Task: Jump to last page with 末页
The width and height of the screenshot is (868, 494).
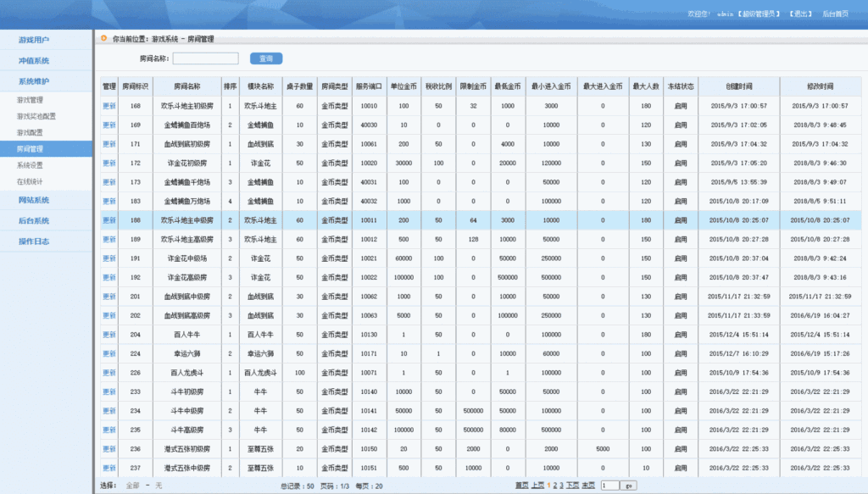Action: [588, 486]
